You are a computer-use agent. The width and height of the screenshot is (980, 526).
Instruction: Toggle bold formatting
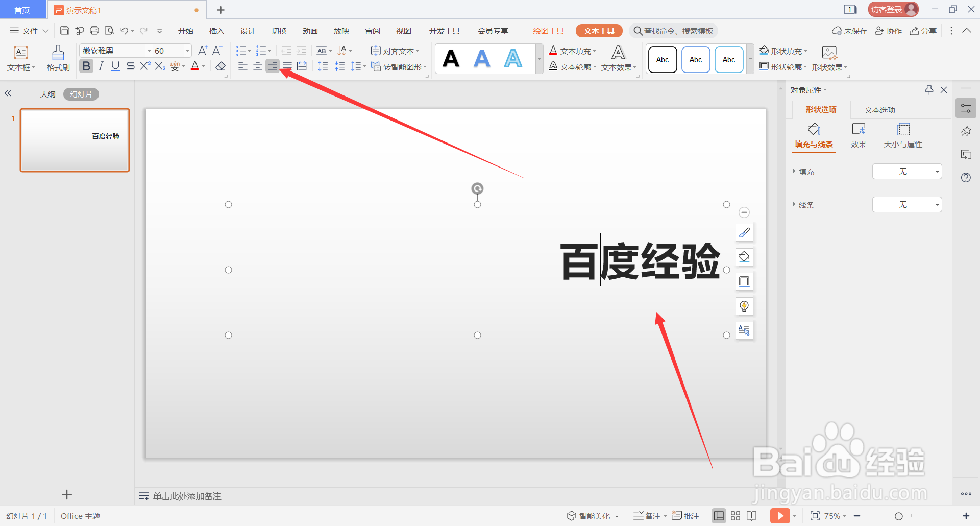click(x=86, y=66)
